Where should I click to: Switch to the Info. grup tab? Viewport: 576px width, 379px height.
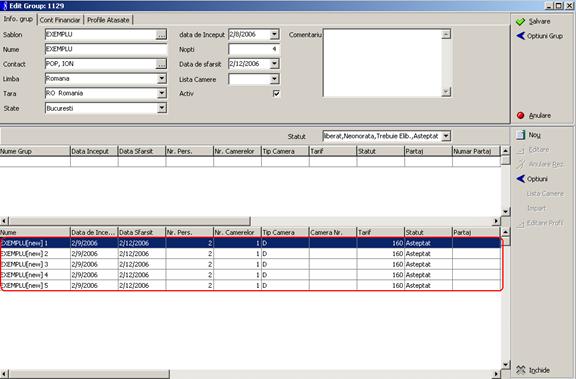coord(18,19)
